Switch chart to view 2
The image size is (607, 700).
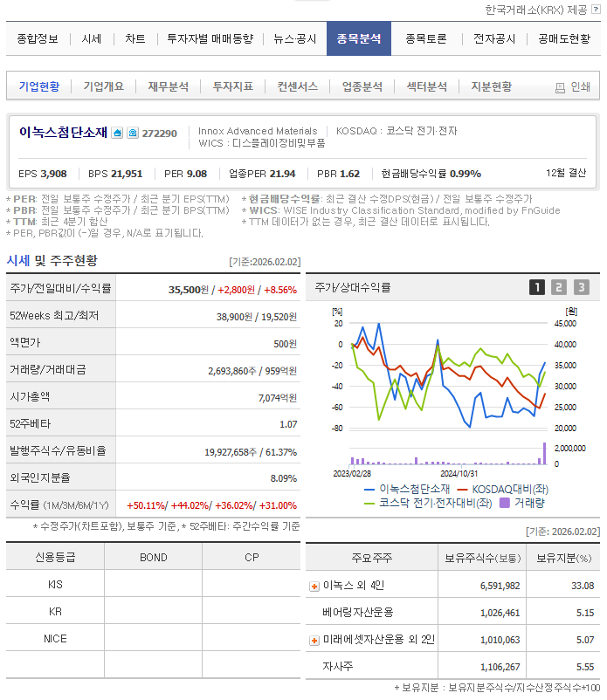pyautogui.click(x=559, y=287)
